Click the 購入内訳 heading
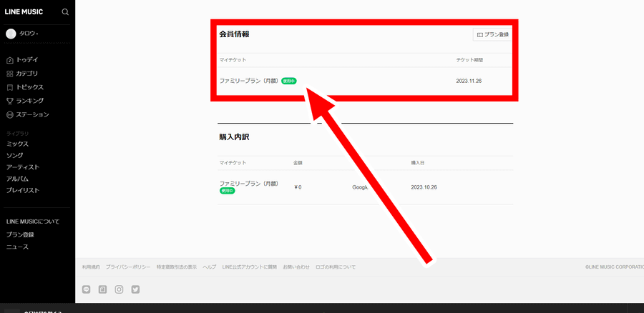 (x=234, y=137)
